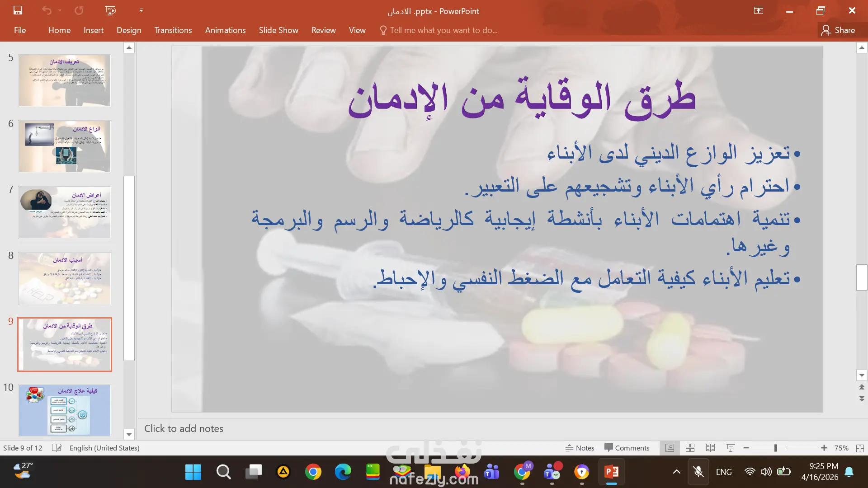Image resolution: width=868 pixels, height=488 pixels.
Task: Go to the Transitions tab
Action: pos(173,30)
